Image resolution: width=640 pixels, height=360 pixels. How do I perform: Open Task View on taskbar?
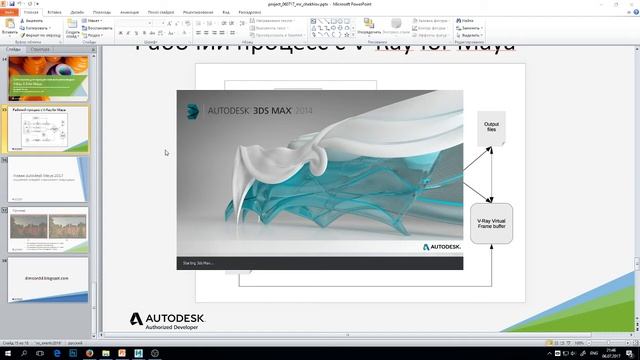[40, 353]
